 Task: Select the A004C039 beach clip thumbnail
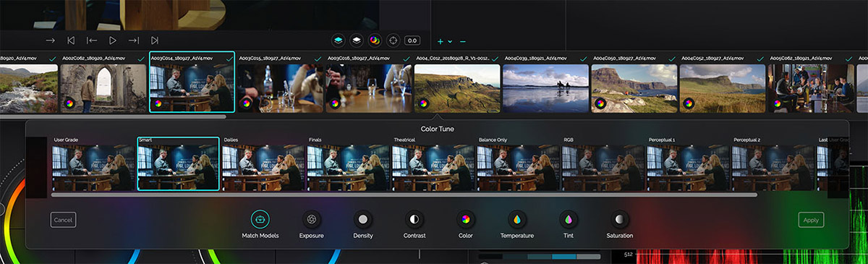point(545,88)
